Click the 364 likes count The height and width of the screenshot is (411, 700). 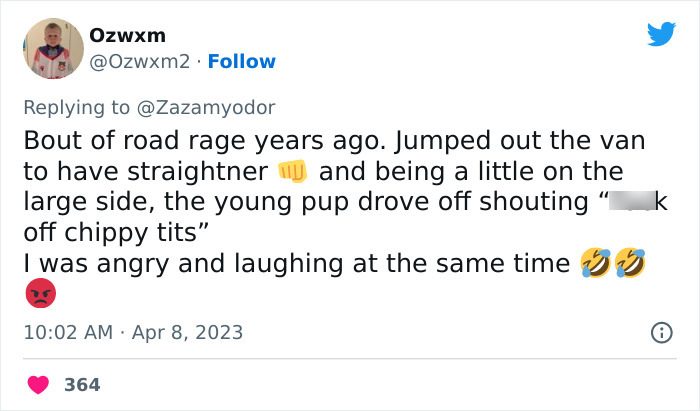point(82,384)
